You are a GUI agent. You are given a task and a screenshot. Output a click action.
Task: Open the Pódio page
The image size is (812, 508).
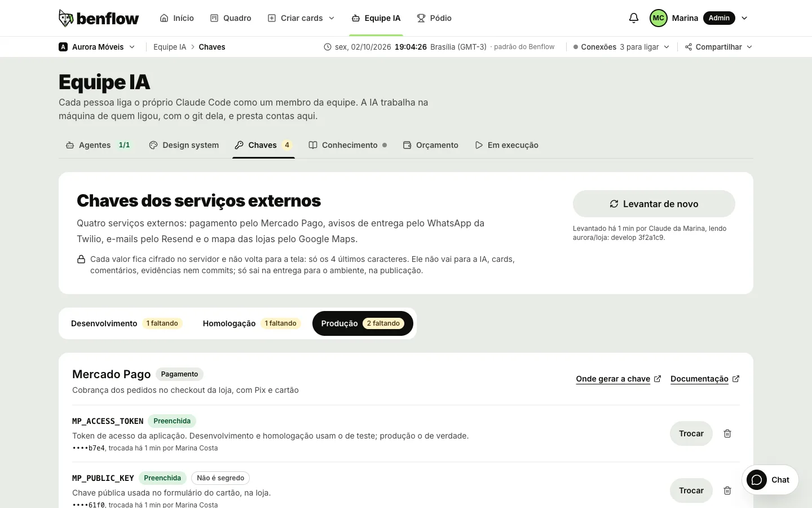[x=434, y=18]
